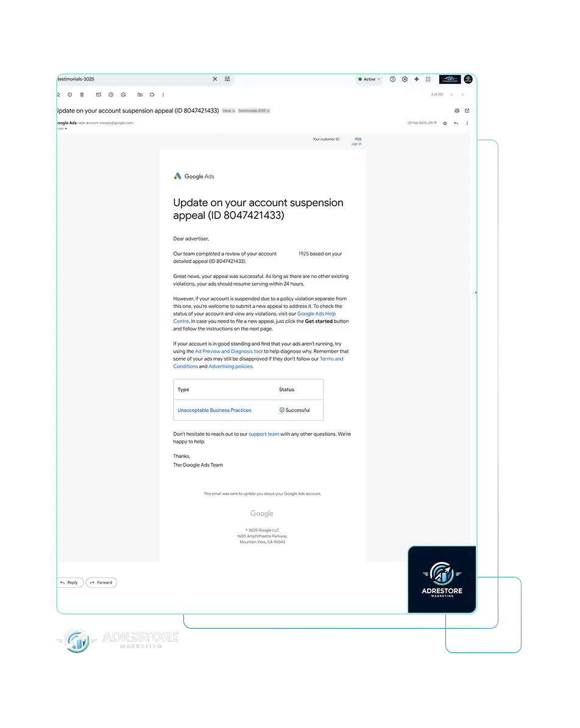Open the Google account avatar
This screenshot has height=728, width=580.
click(x=468, y=79)
